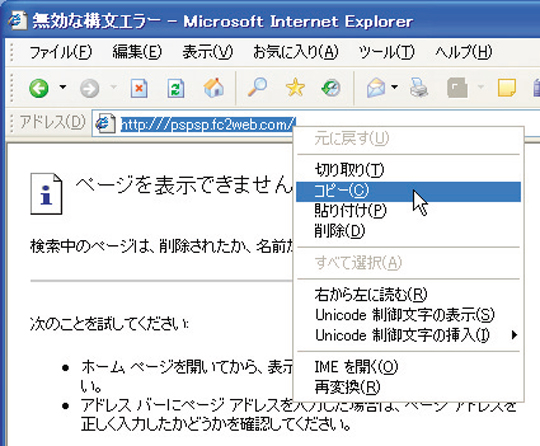Click the IE icon in the title bar
Image resolution: width=540 pixels, height=446 pixels.
tap(17, 21)
